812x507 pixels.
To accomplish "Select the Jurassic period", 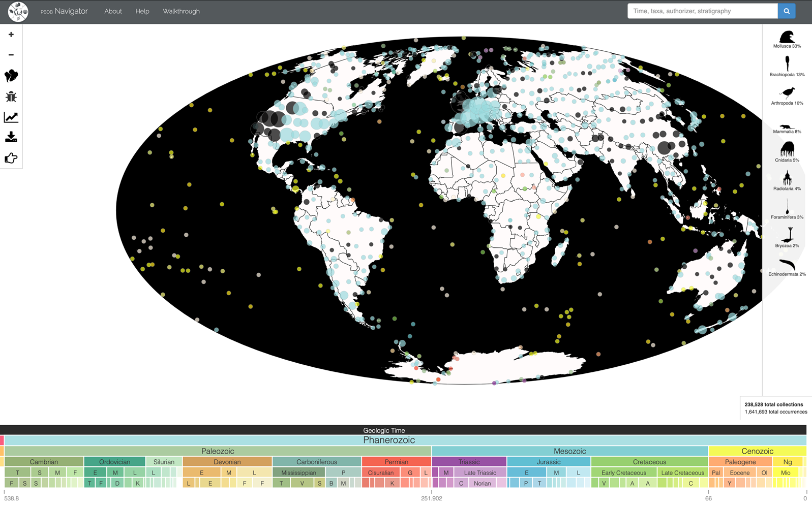I will point(549,462).
